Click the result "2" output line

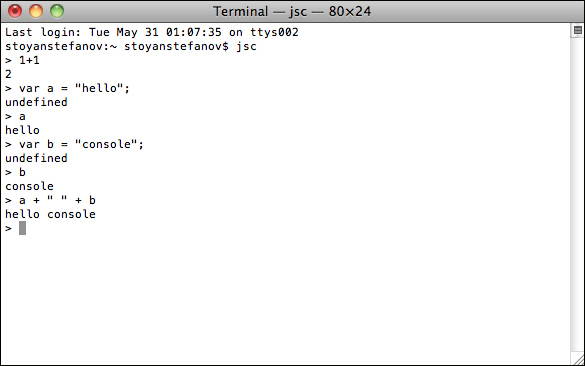tap(8, 74)
